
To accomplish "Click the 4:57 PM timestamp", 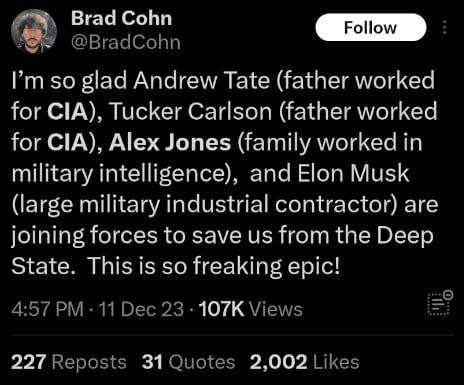I will (x=47, y=309).
